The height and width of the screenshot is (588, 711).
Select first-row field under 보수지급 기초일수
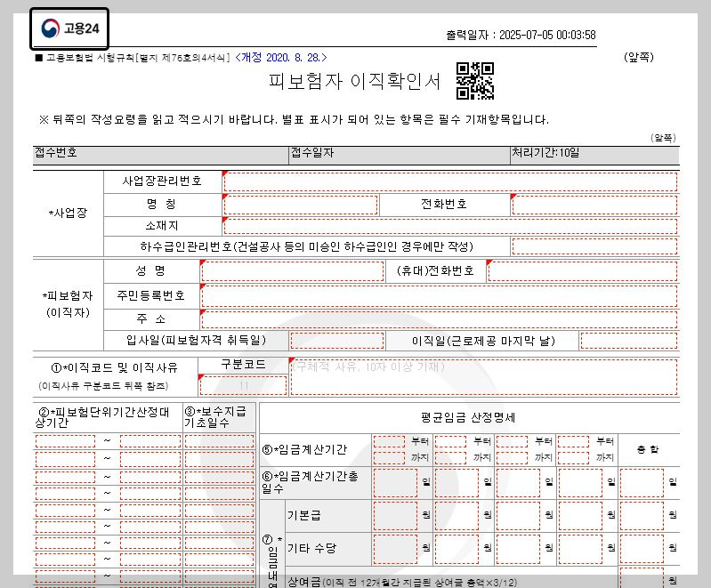click(x=219, y=441)
